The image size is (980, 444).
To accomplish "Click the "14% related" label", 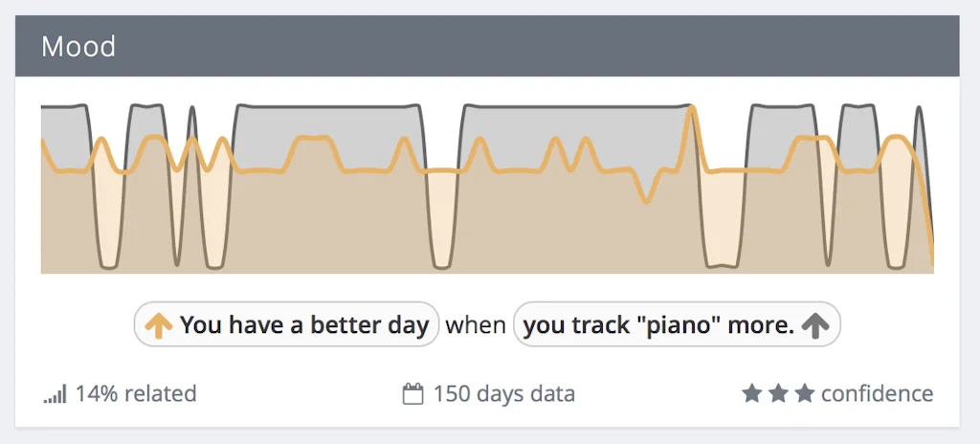I will point(135,394).
